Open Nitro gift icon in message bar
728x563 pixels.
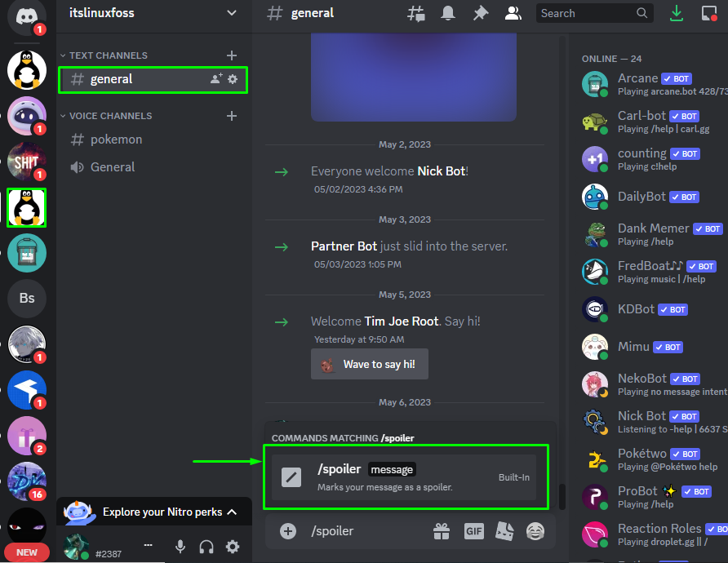[442, 531]
